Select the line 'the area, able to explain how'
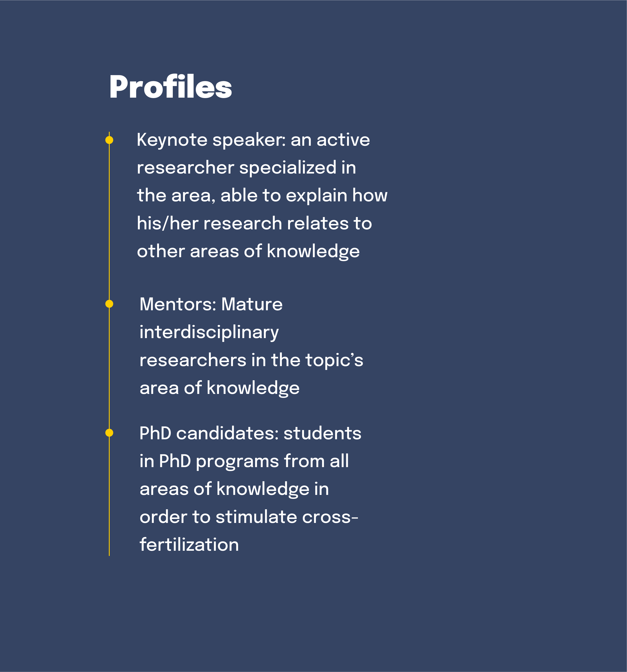The image size is (627, 672). [x=262, y=196]
